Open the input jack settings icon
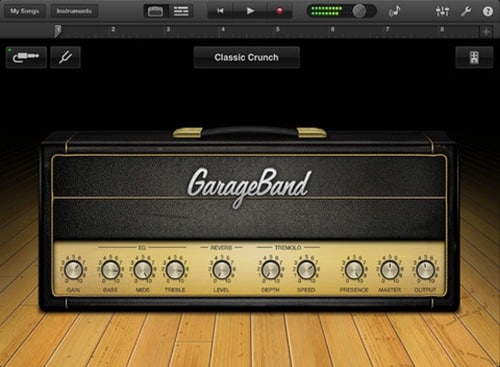This screenshot has height=367, width=500. point(26,57)
